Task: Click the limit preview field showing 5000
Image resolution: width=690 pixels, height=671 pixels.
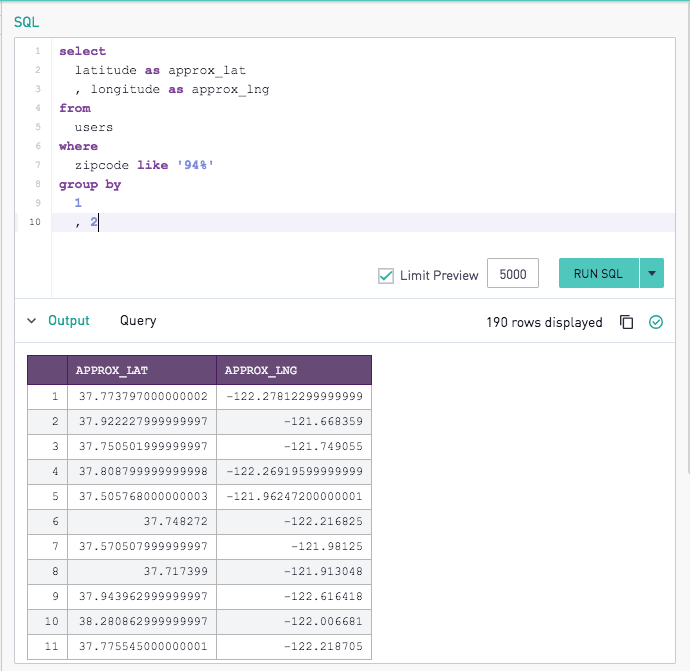Action: (x=512, y=274)
